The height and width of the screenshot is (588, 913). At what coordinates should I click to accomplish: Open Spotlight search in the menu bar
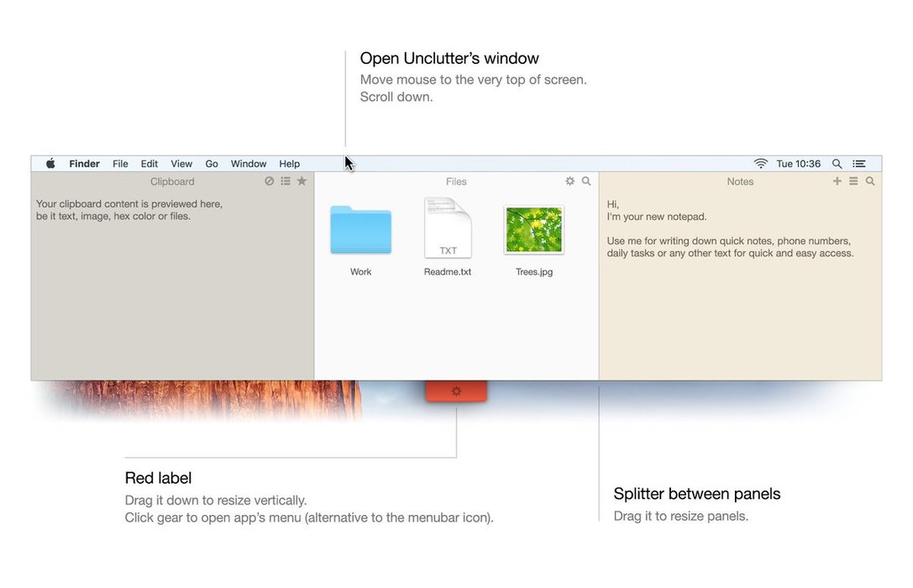click(837, 164)
